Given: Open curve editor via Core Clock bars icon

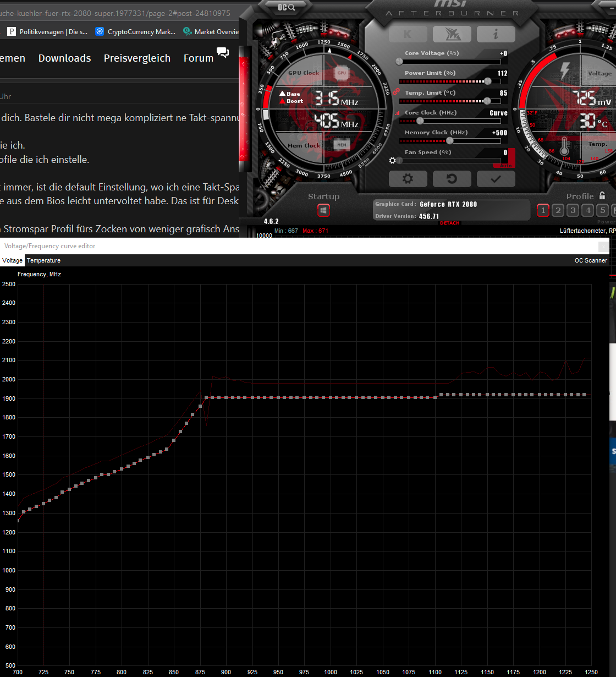Looking at the screenshot, I should 397,112.
